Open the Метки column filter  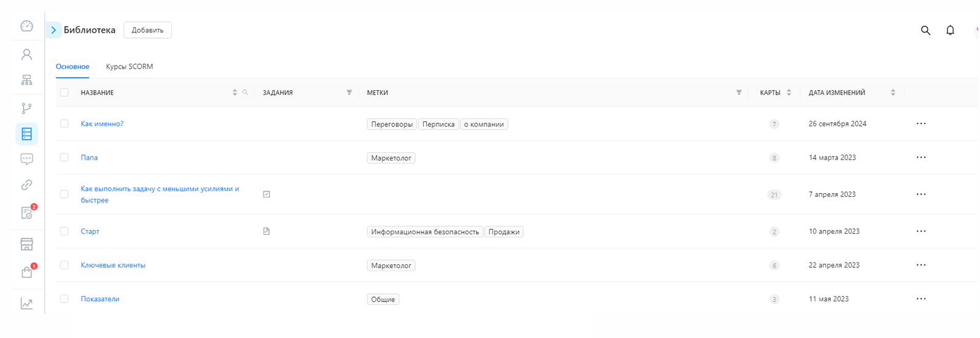[739, 93]
